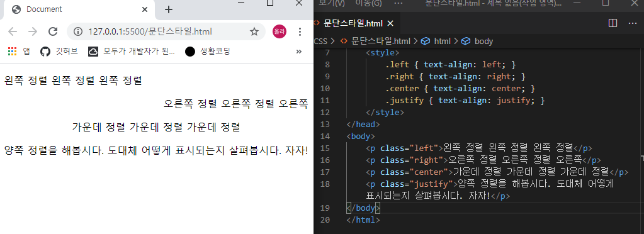Click the 오른쪽 정렬 paragraph in browser
This screenshot has width=644, height=234.
tap(235, 104)
